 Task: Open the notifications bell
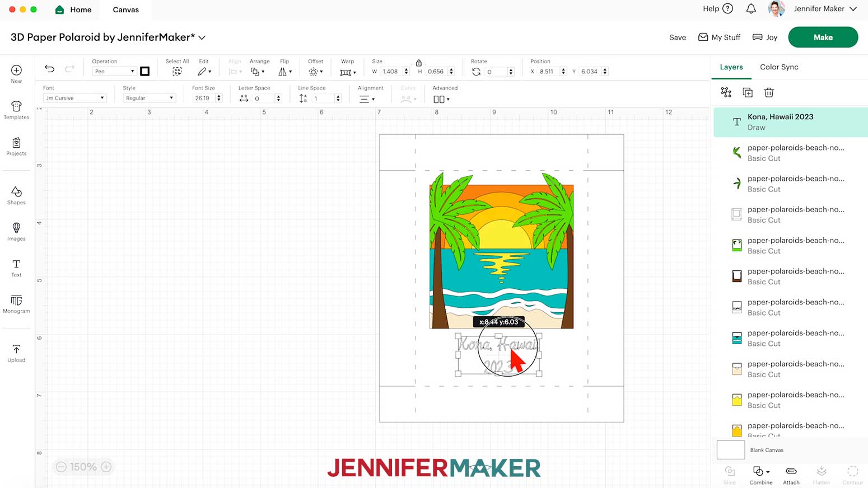pyautogui.click(x=751, y=8)
